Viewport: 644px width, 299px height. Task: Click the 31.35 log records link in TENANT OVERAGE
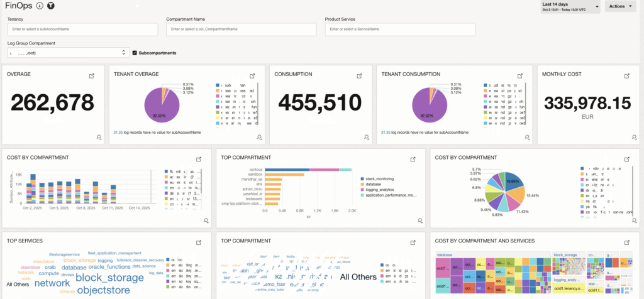118,133
